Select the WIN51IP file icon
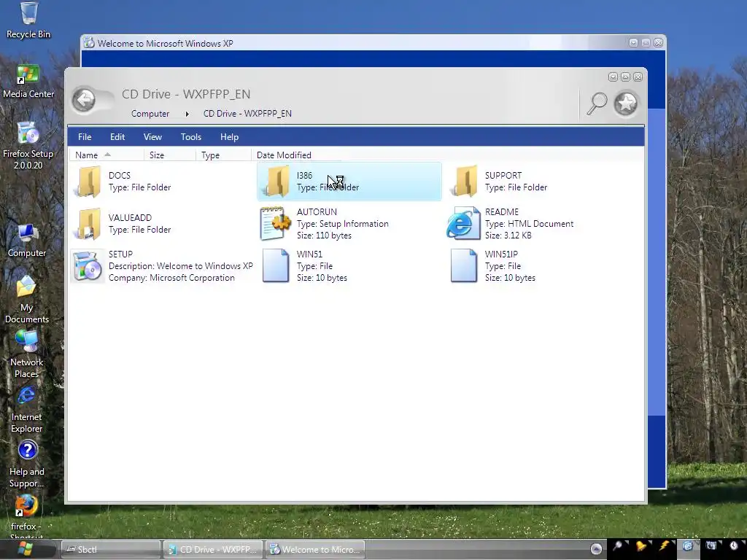The width and height of the screenshot is (747, 560). (464, 265)
